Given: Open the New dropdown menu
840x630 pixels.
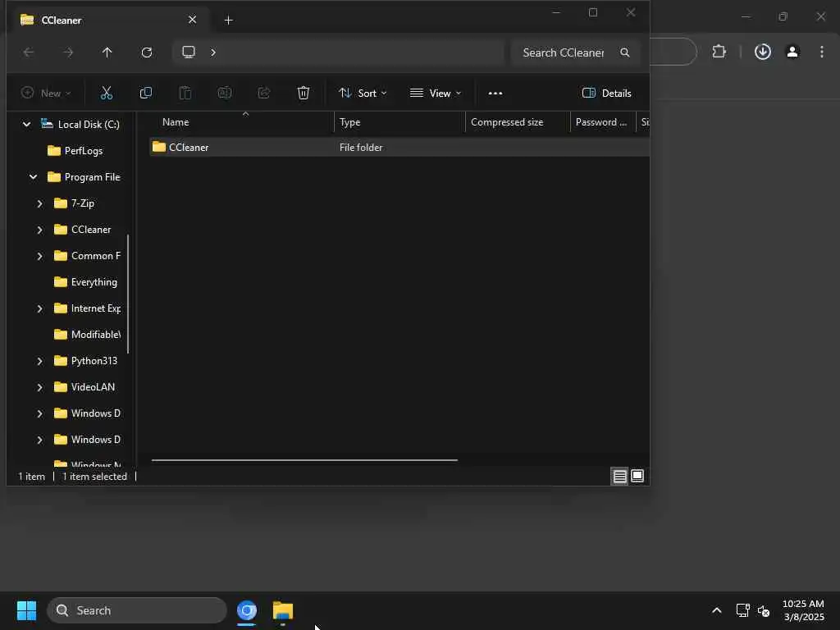Looking at the screenshot, I should 46,94.
